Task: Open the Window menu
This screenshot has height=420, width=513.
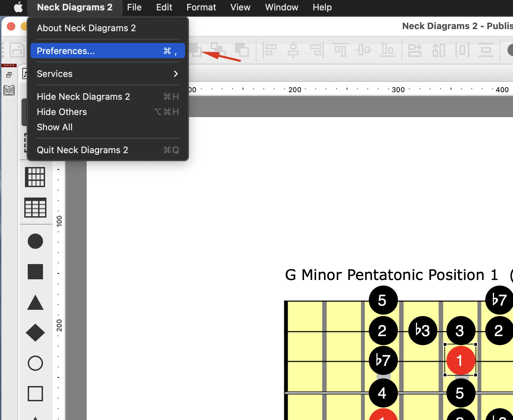Action: pyautogui.click(x=281, y=7)
